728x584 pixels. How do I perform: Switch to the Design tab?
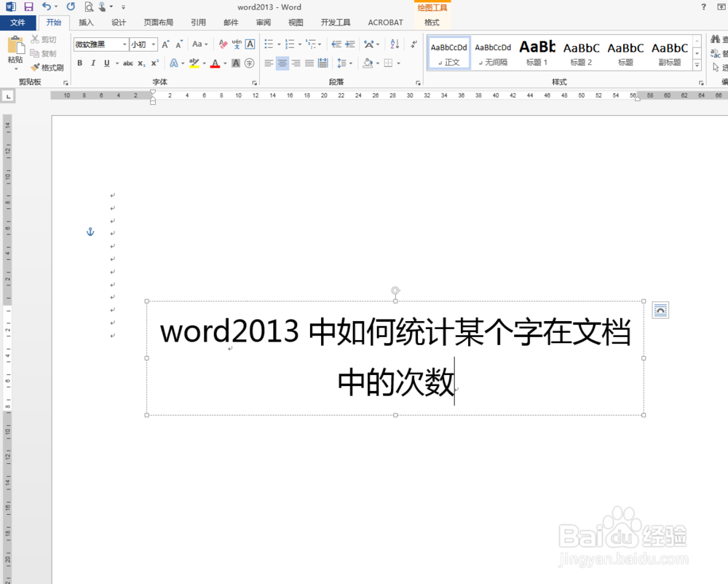pos(119,23)
